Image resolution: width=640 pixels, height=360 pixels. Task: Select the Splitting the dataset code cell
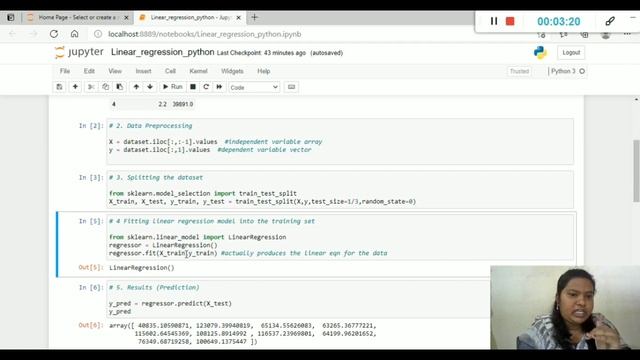pyautogui.click(x=340, y=189)
